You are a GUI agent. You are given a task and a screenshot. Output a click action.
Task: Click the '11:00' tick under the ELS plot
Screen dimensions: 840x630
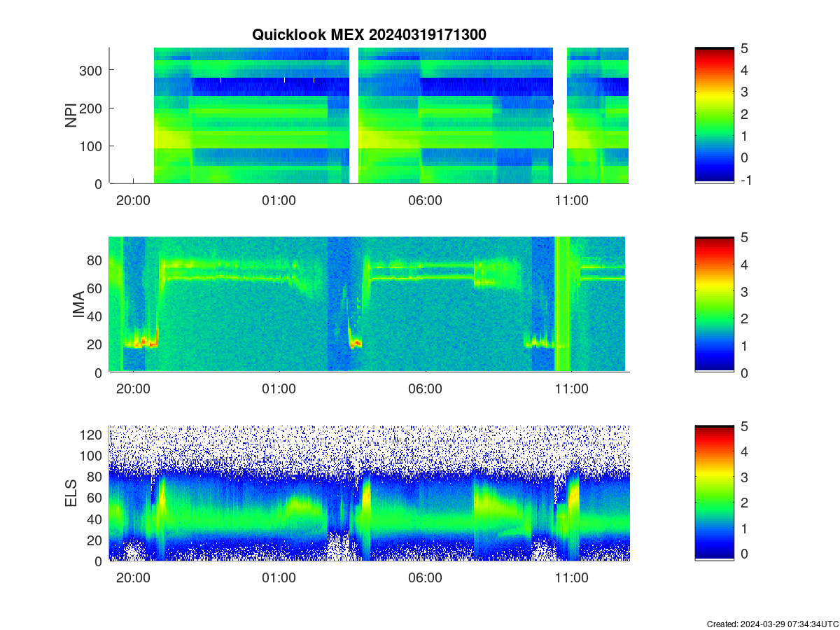click(571, 577)
